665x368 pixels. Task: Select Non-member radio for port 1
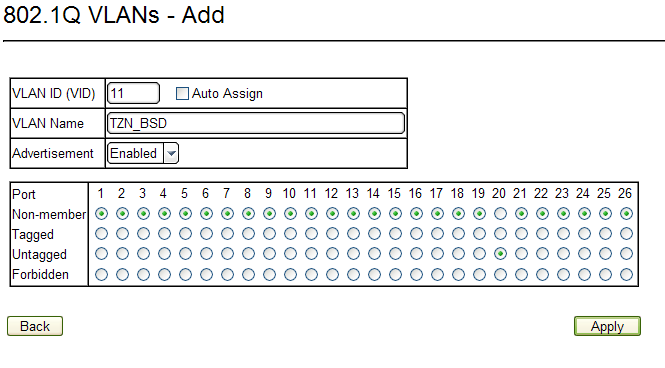(x=101, y=214)
